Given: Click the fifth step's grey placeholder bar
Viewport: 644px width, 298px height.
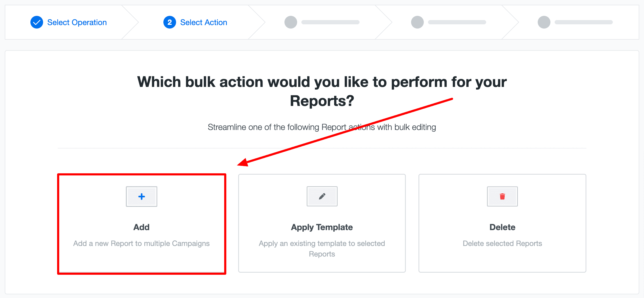Looking at the screenshot, I should [584, 22].
